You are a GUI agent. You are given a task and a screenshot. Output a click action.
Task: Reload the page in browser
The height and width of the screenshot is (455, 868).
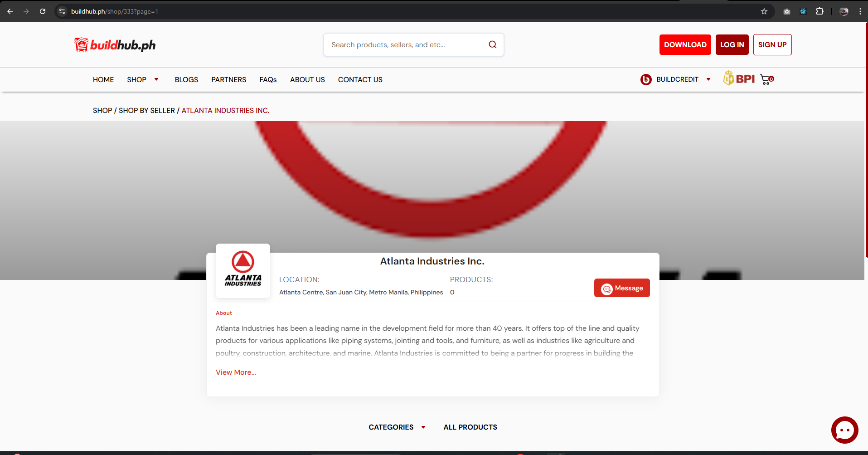43,11
